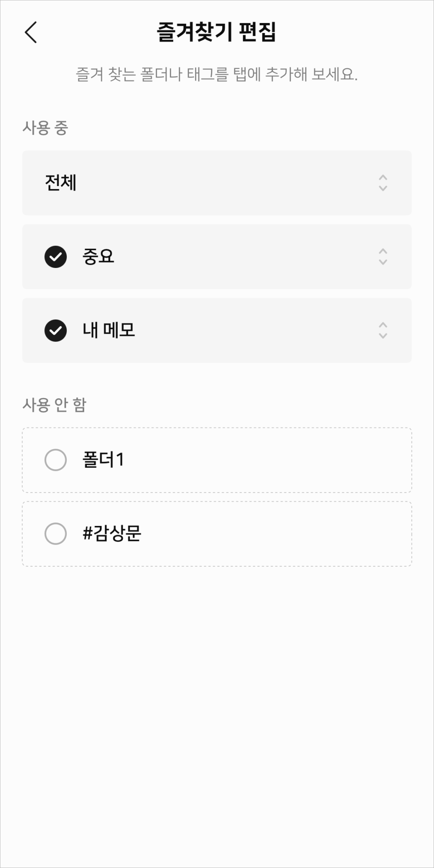
Task: Click the down chevron in the 내 메모 row
Action: (x=383, y=336)
